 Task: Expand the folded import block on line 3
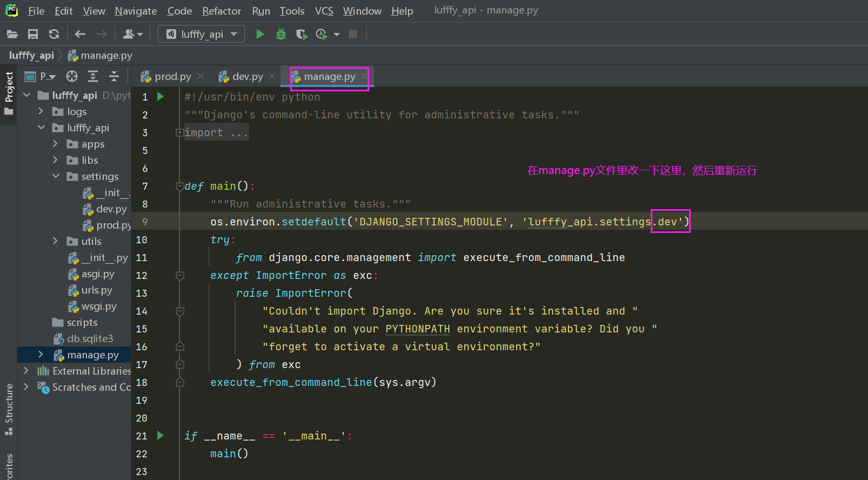179,132
